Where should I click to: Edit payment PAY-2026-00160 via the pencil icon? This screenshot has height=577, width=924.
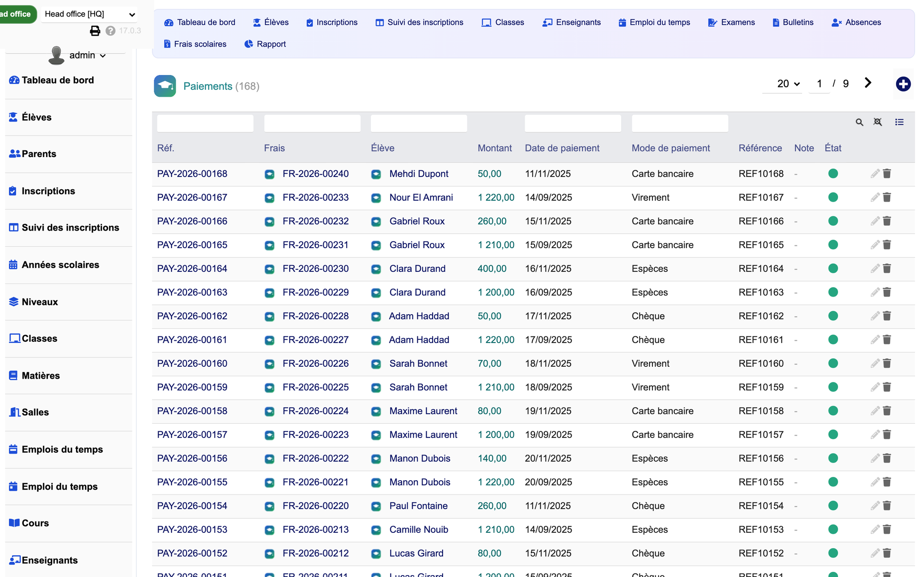pos(875,363)
